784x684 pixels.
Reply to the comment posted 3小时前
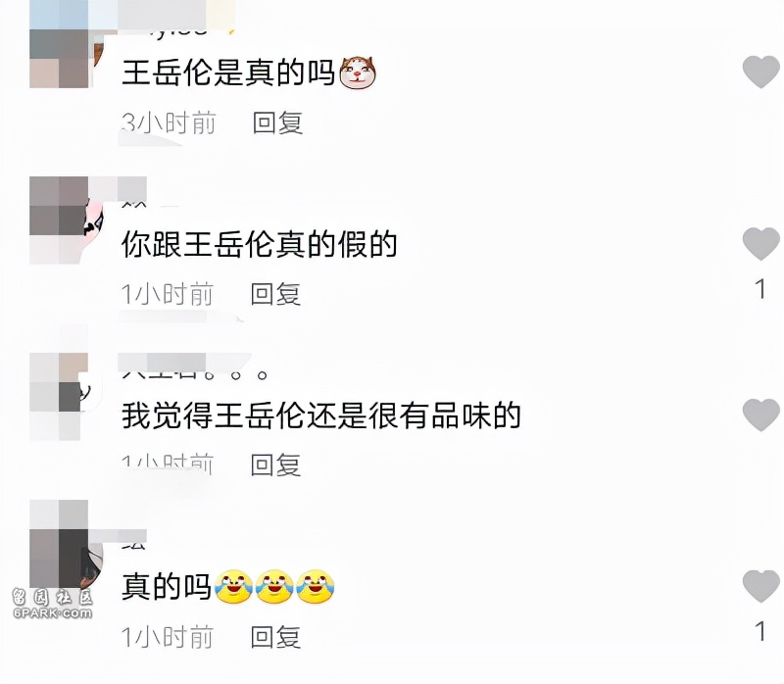click(277, 123)
